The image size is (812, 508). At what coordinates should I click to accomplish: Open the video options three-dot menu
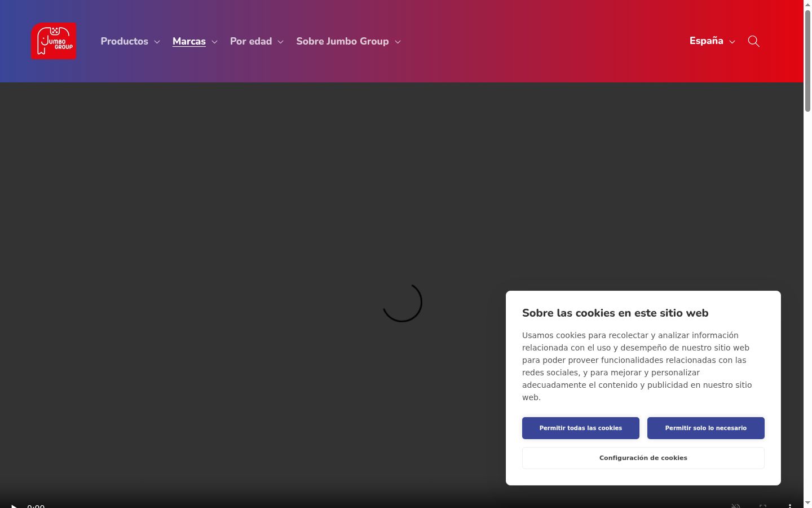click(790, 506)
